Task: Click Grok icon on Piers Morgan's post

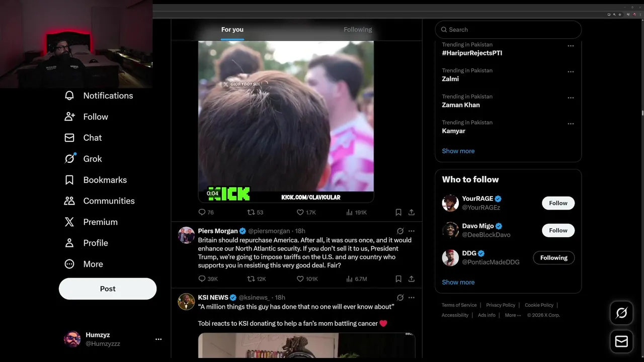Action: pyautogui.click(x=400, y=231)
